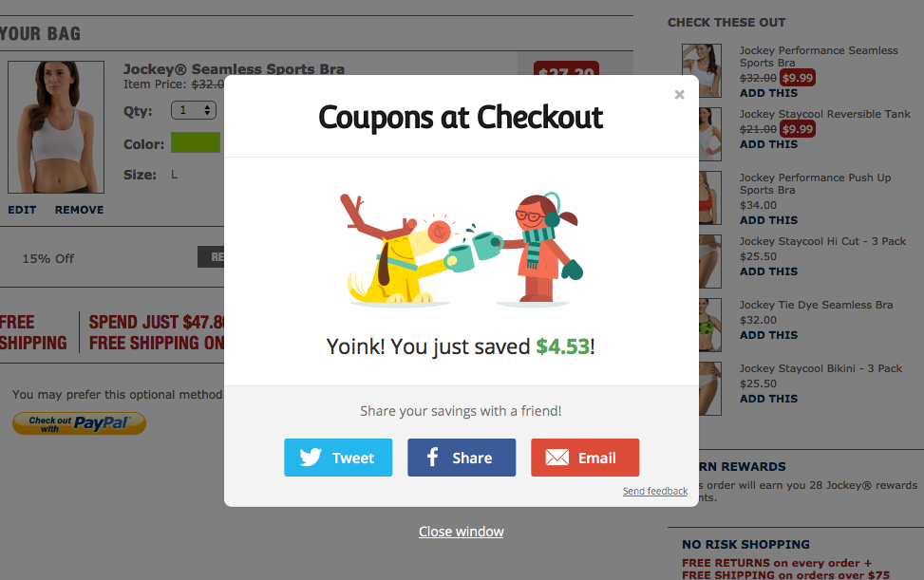The height and width of the screenshot is (580, 924).
Task: Open the Qty quantity dropdown
Action: click(x=194, y=110)
